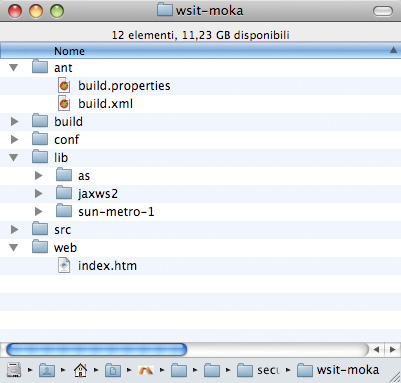
Task: Select the 'sun-metro-1' folder name
Action: tap(116, 212)
